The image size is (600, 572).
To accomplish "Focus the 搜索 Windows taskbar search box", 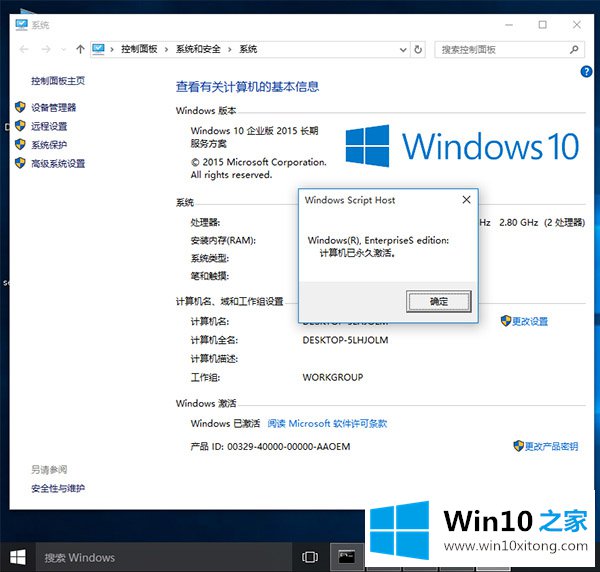I will (x=164, y=557).
